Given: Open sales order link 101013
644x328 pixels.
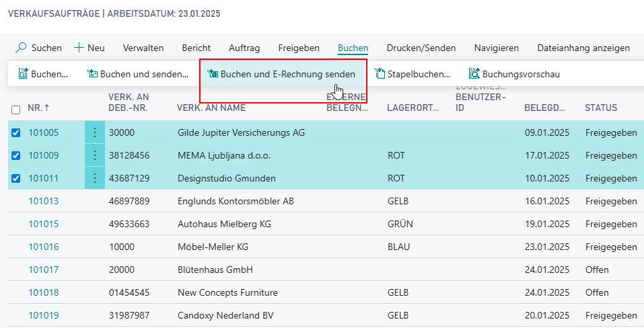Looking at the screenshot, I should [43, 201].
